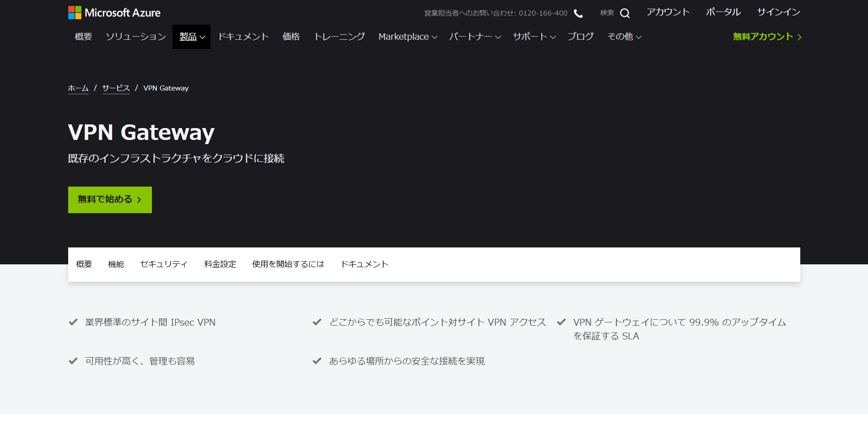Click checkmark beside 99.9% のアップタイム SLA

point(561,322)
